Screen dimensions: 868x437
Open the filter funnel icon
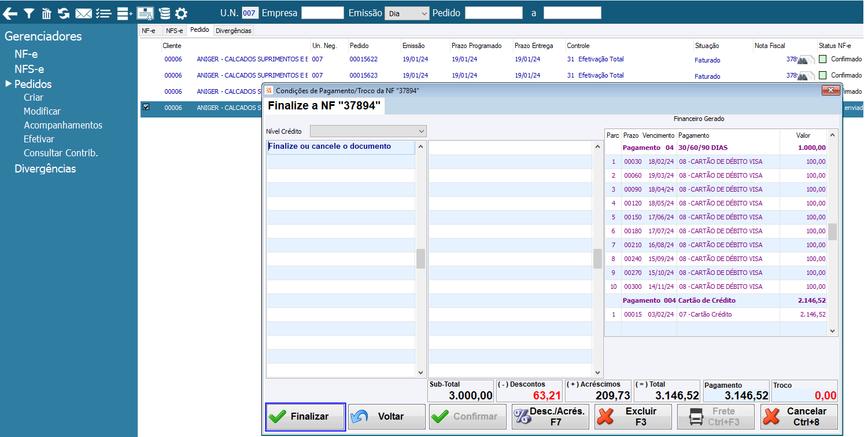[x=28, y=13]
